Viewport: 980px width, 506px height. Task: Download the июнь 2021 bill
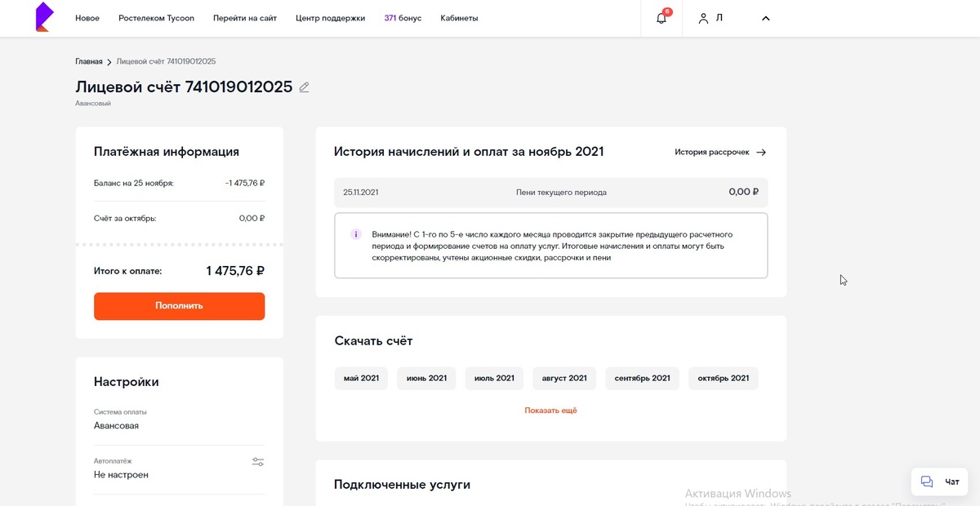point(426,378)
